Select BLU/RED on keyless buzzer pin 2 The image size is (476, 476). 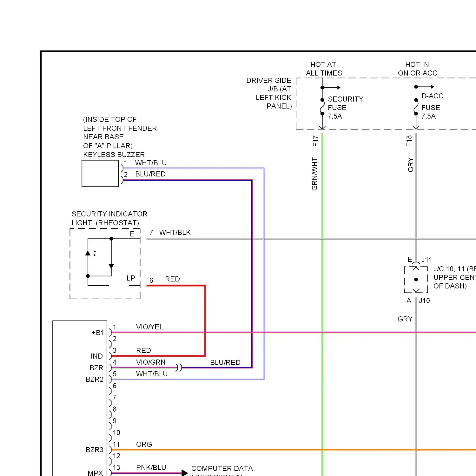(x=150, y=174)
